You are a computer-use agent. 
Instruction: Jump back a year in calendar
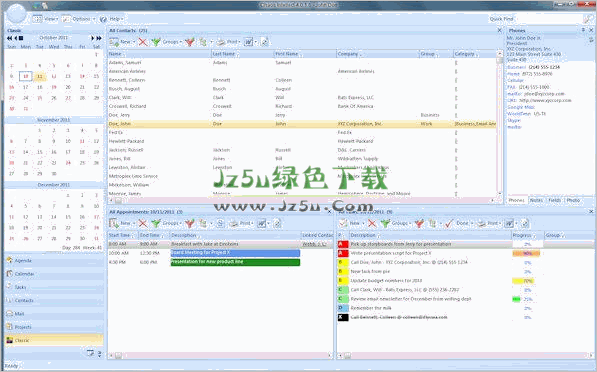[9, 38]
